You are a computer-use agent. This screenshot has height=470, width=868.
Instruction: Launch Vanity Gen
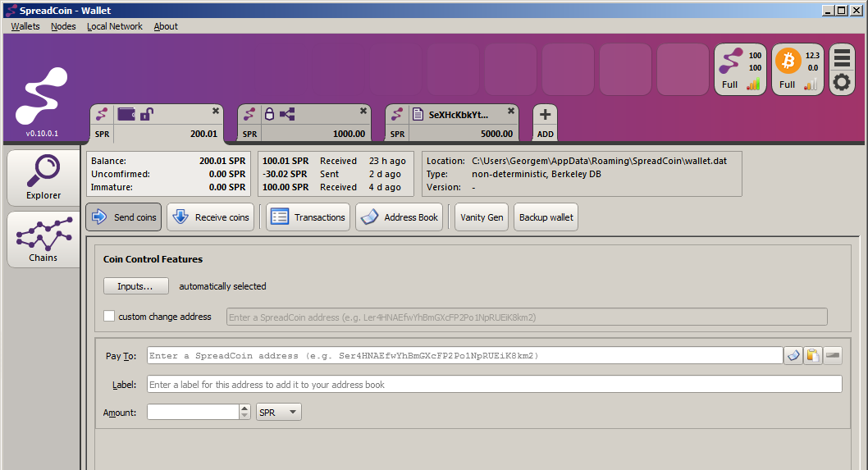482,217
